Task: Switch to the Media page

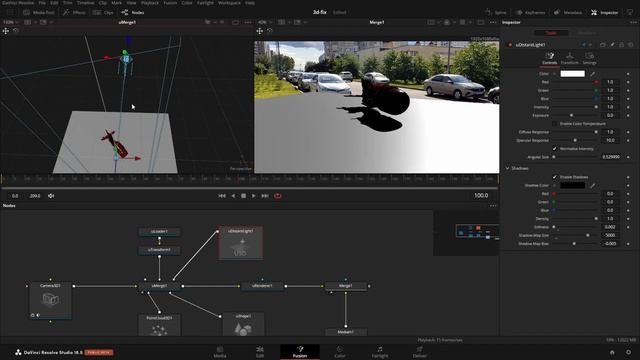Action: click(220, 352)
